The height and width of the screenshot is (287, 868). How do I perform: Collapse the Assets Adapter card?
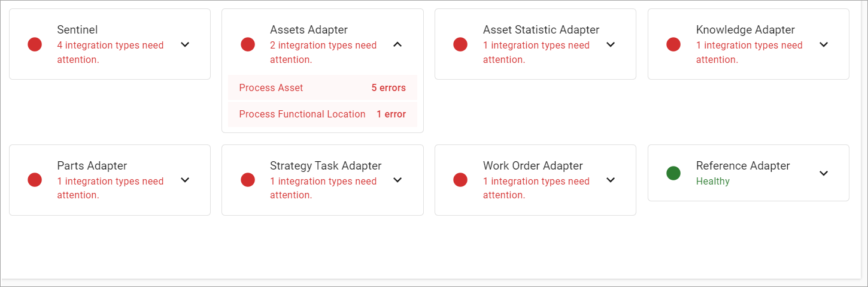pyautogui.click(x=397, y=44)
